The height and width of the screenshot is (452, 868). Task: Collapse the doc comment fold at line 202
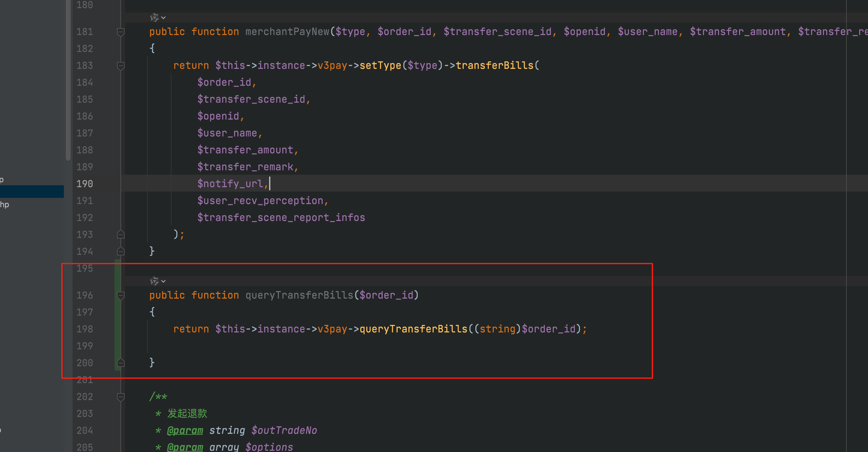click(x=121, y=397)
